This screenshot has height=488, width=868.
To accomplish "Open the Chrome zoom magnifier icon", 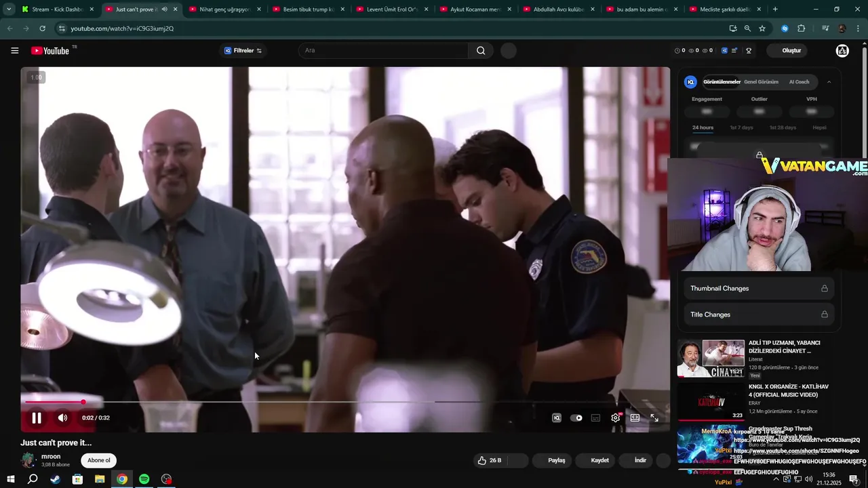I will [747, 28].
